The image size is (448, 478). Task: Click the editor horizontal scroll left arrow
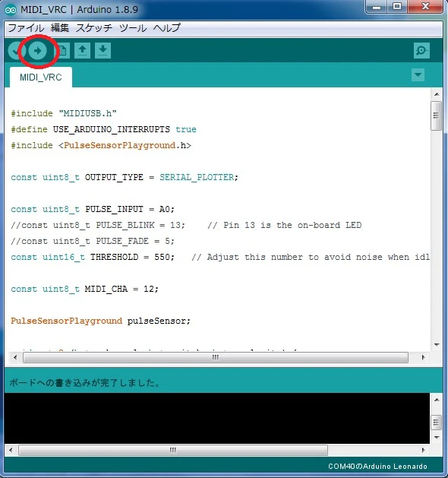coord(15,357)
